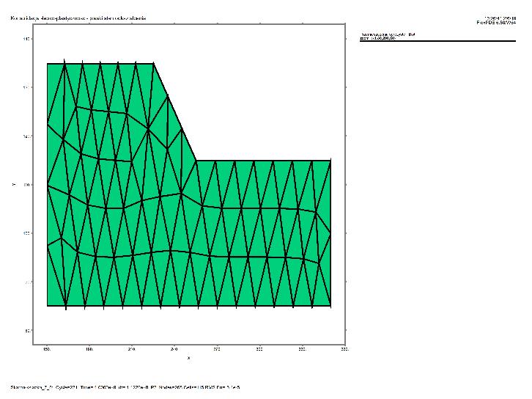Click the run status line with Cycle and Nodes
Screen dimensions: 532x399
click(125, 387)
